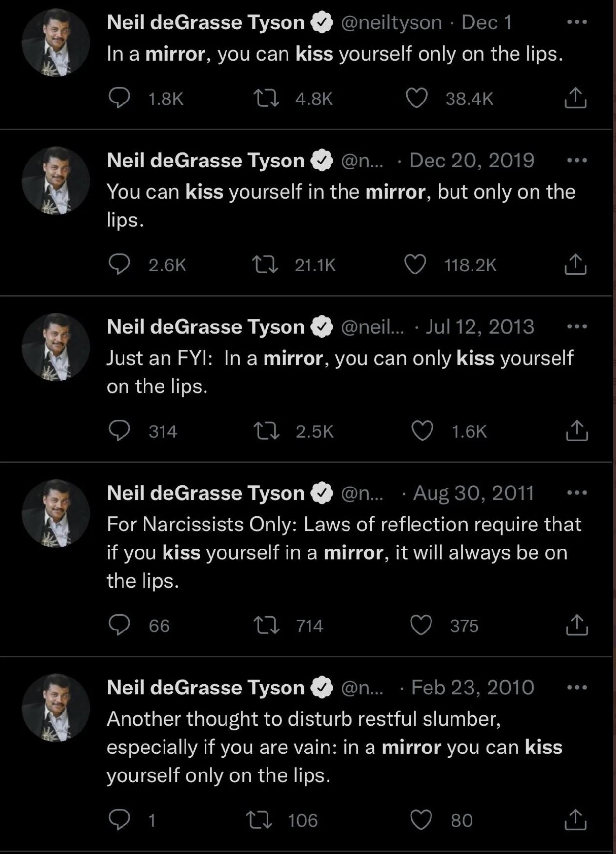Viewport: 616px width, 854px height.
Task: Reply to the Feb 23, 2010 tweet
Action: point(119,820)
